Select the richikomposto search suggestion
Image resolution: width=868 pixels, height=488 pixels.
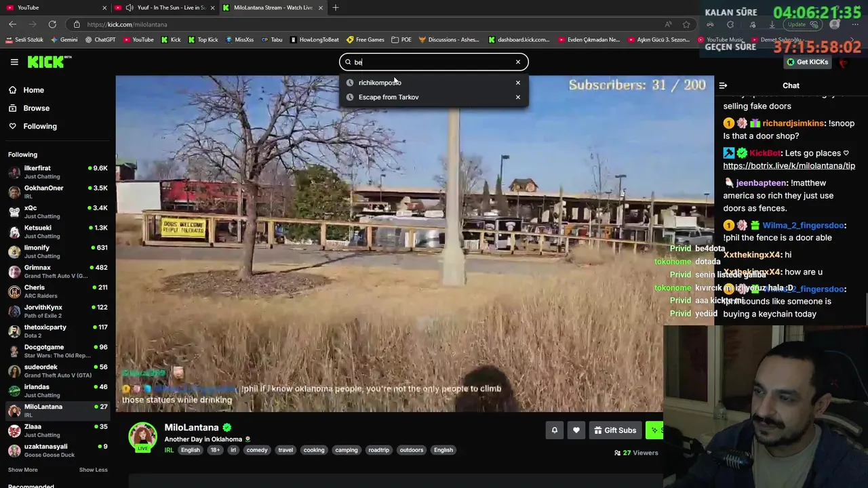(433, 83)
